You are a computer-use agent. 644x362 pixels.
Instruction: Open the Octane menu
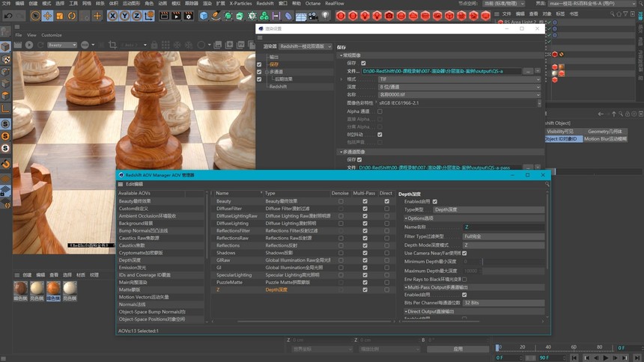tap(312, 3)
